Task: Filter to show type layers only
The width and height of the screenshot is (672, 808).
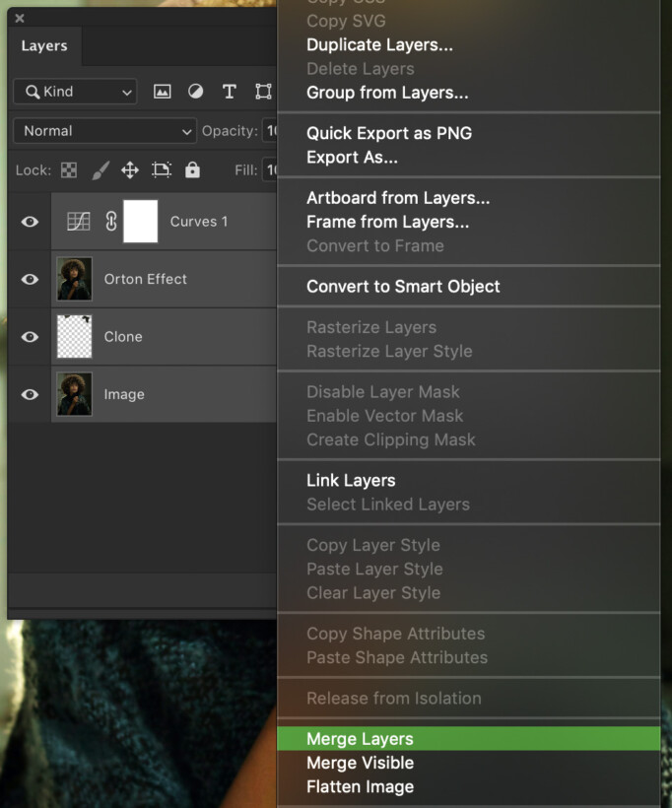Action: [230, 91]
